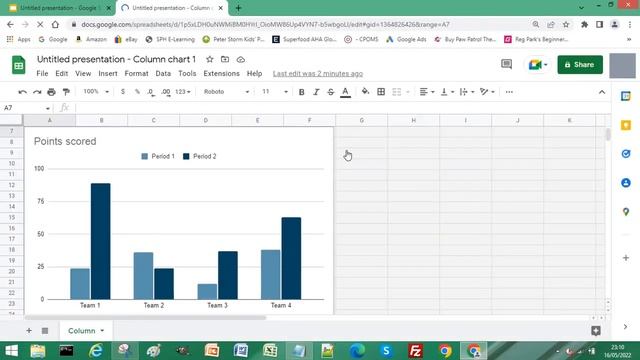
Task: Click the Redo icon in toolbar
Action: click(x=37, y=92)
